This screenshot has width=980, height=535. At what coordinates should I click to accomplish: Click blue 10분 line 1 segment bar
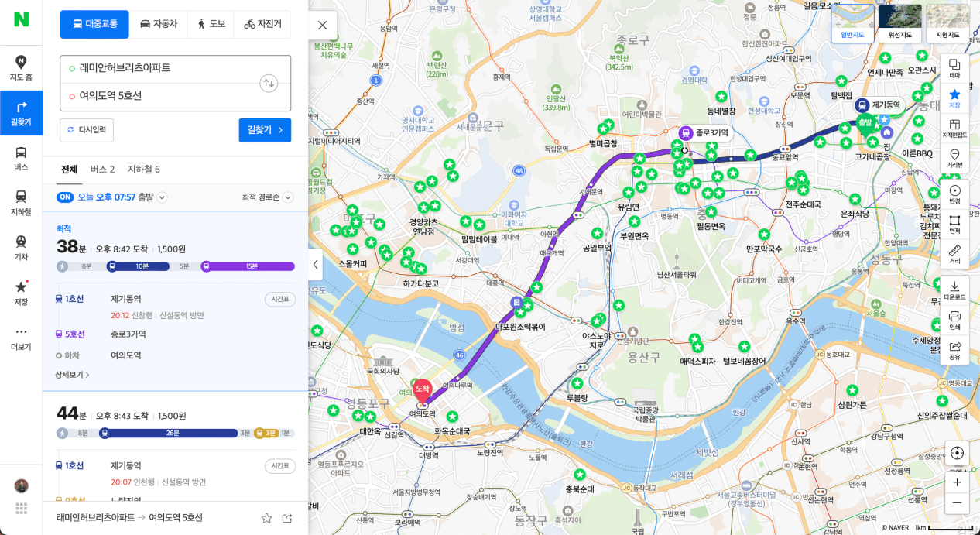click(x=138, y=266)
